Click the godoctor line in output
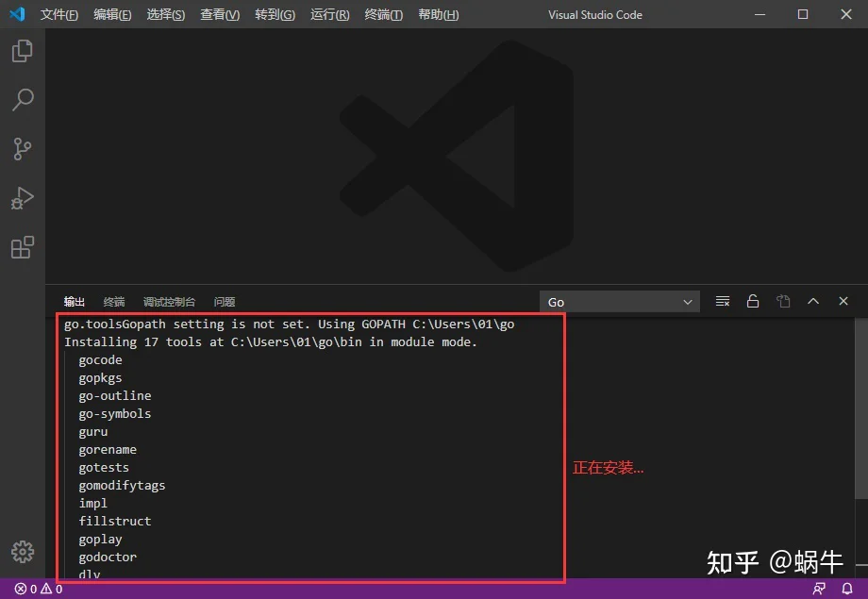Image resolution: width=868 pixels, height=599 pixels. pos(108,557)
